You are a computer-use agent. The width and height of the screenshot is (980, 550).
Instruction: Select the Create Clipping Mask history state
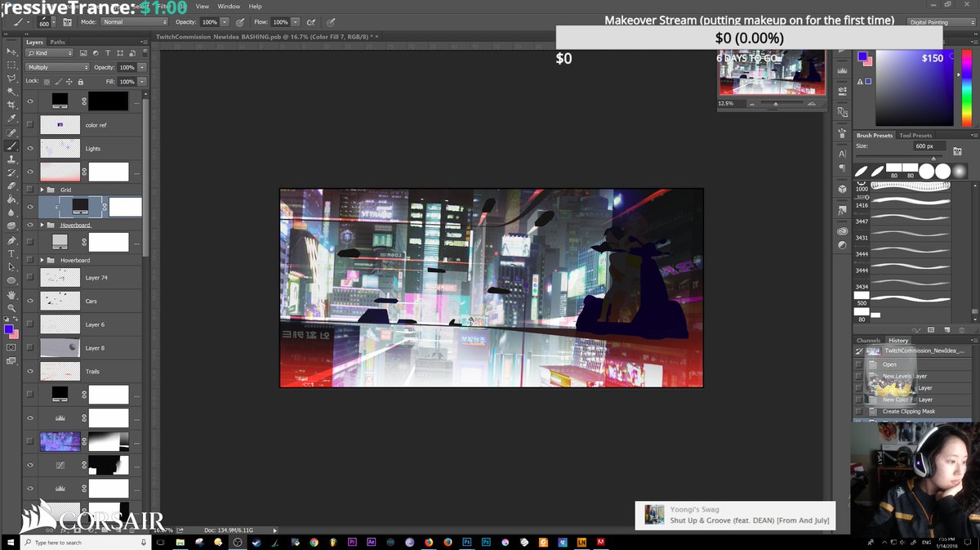pyautogui.click(x=909, y=411)
